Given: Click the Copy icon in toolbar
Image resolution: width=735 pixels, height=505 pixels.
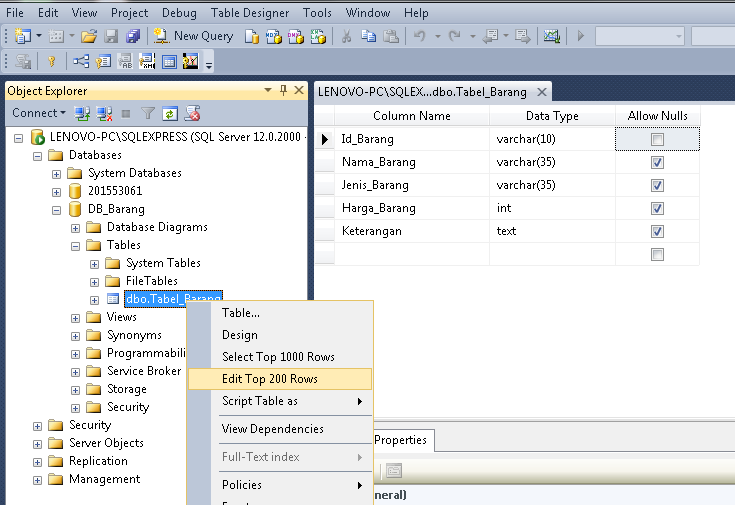Looking at the screenshot, I should (368, 36).
